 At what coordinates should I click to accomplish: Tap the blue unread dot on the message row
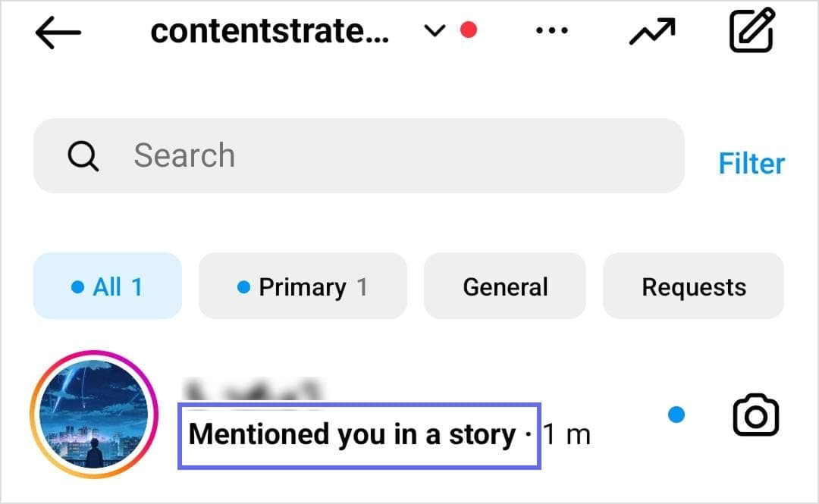coord(676,415)
